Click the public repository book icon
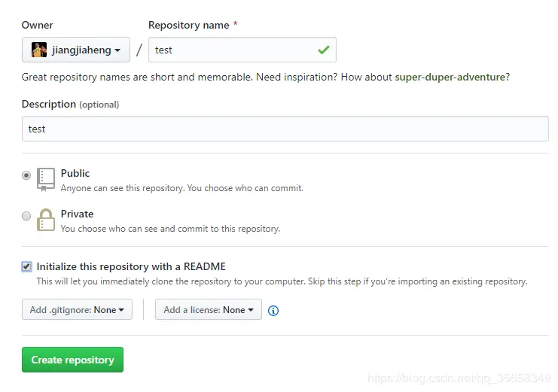558x392 pixels. 46,179
